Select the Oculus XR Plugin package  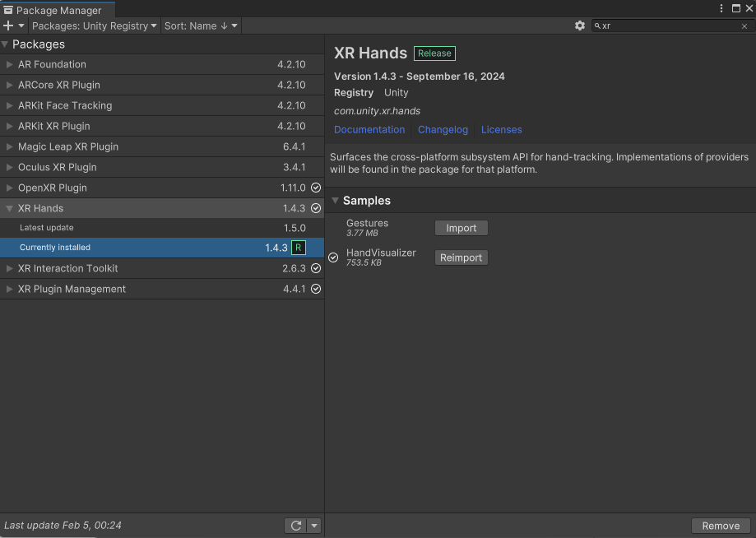tap(162, 167)
